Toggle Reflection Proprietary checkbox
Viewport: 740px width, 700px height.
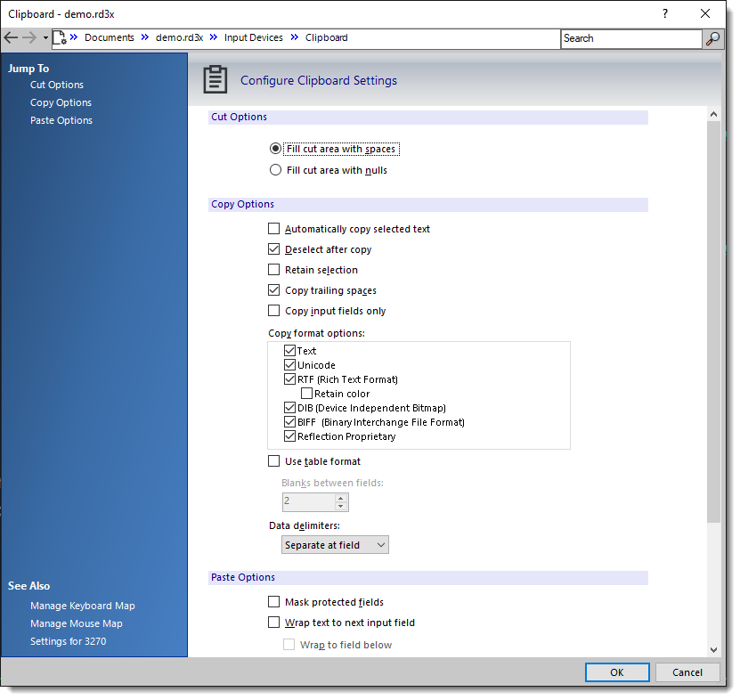point(289,436)
